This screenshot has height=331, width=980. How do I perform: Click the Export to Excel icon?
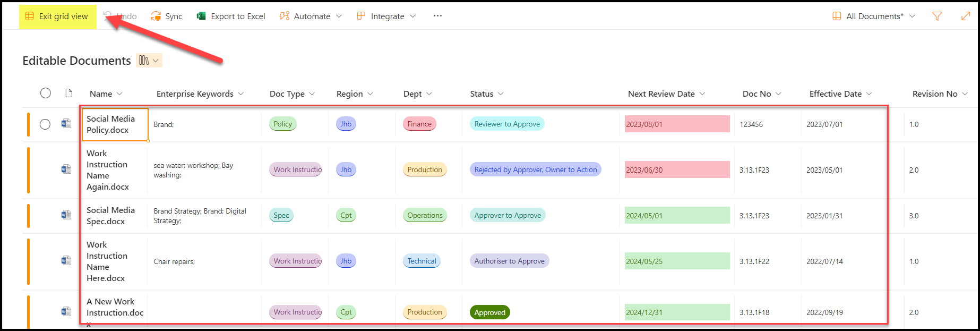coord(201,16)
